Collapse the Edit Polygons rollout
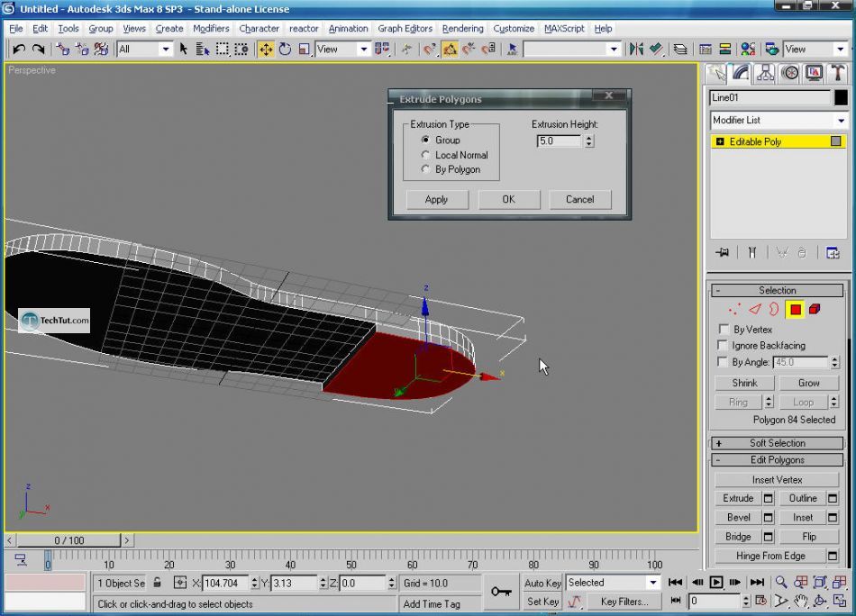The width and height of the screenshot is (856, 616). (778, 460)
